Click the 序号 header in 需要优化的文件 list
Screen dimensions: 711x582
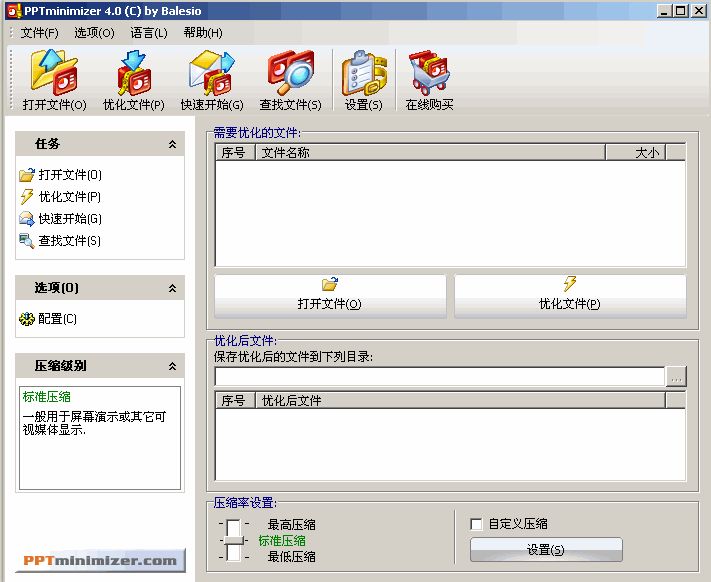pos(235,153)
